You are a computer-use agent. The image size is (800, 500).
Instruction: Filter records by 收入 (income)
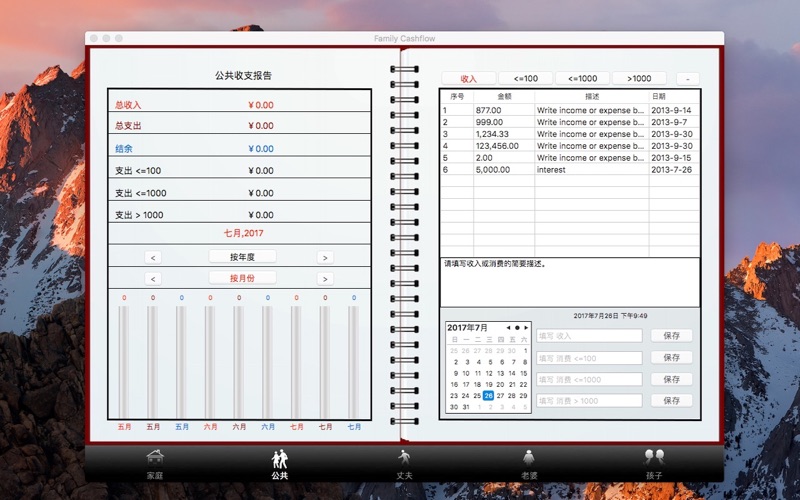469,78
